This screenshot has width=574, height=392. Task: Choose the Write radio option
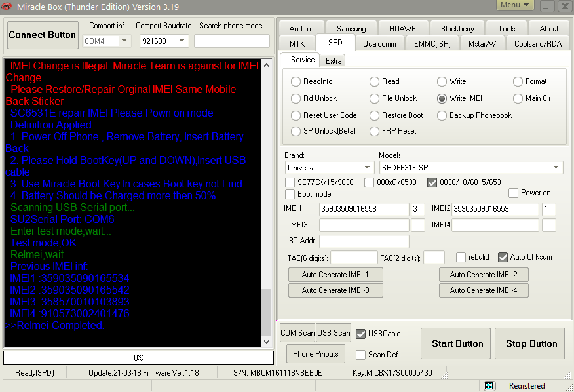(442, 81)
